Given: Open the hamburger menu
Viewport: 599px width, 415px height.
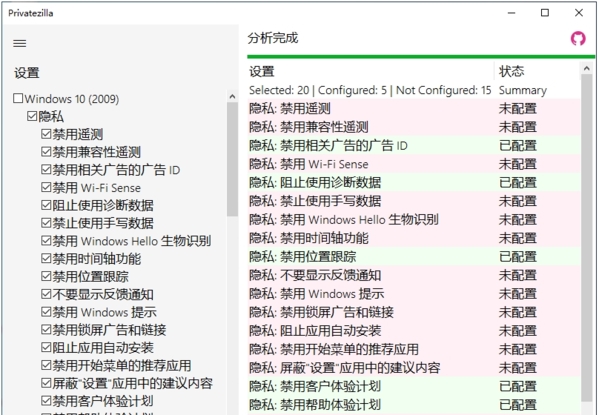Looking at the screenshot, I should [20, 44].
